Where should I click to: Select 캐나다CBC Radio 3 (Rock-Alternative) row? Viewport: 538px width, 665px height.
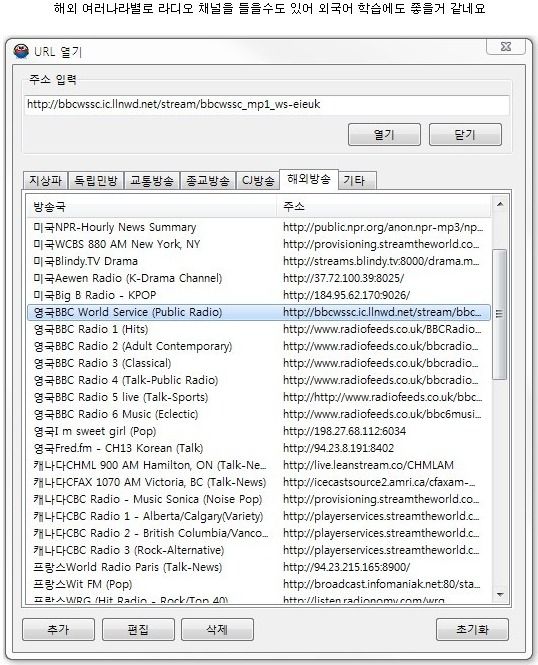pyautogui.click(x=259, y=550)
